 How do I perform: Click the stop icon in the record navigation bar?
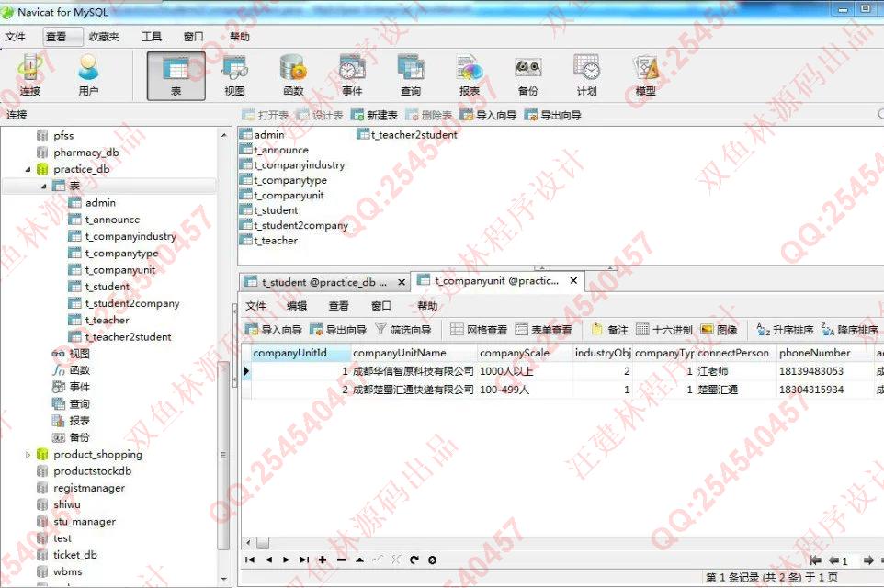point(433,560)
